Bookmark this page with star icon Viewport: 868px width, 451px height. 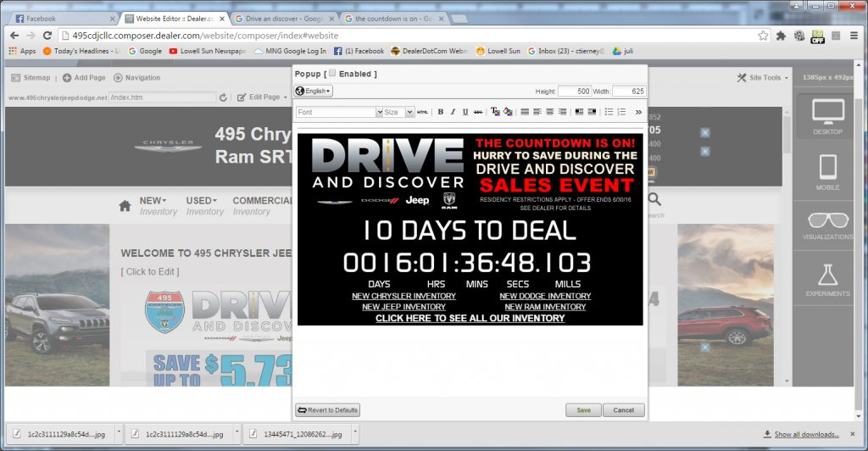[x=763, y=36]
